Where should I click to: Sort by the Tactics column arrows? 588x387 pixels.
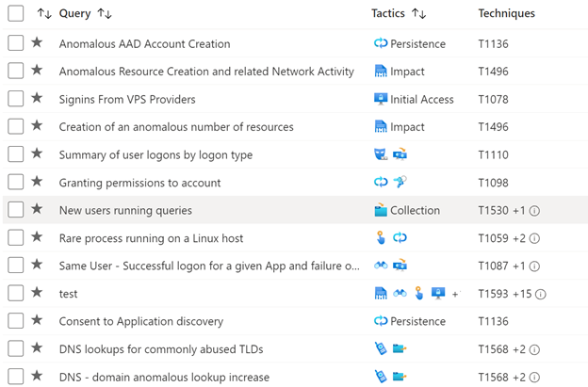pos(419,14)
